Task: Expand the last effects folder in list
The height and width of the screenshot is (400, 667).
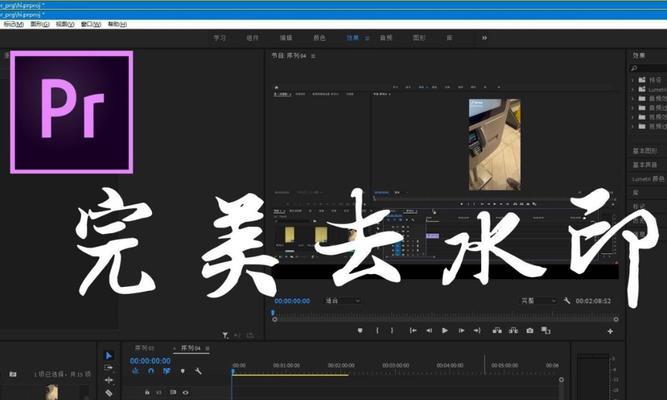Action: tap(632, 127)
